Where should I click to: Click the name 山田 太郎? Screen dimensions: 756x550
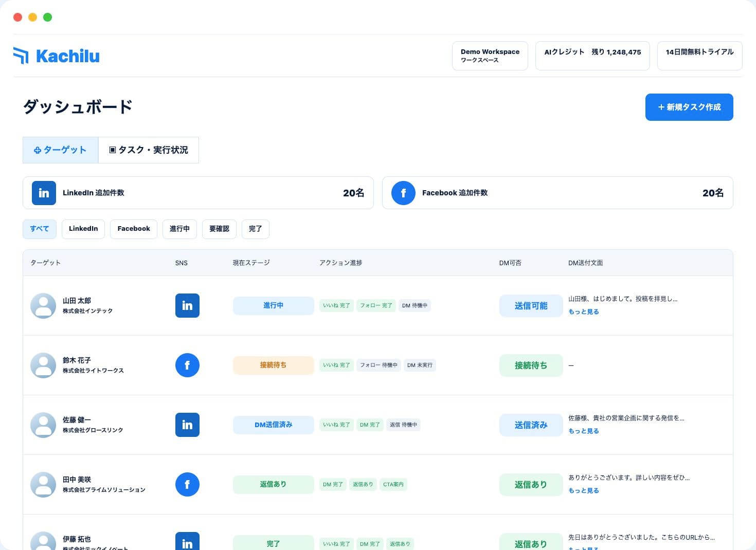[x=77, y=301]
